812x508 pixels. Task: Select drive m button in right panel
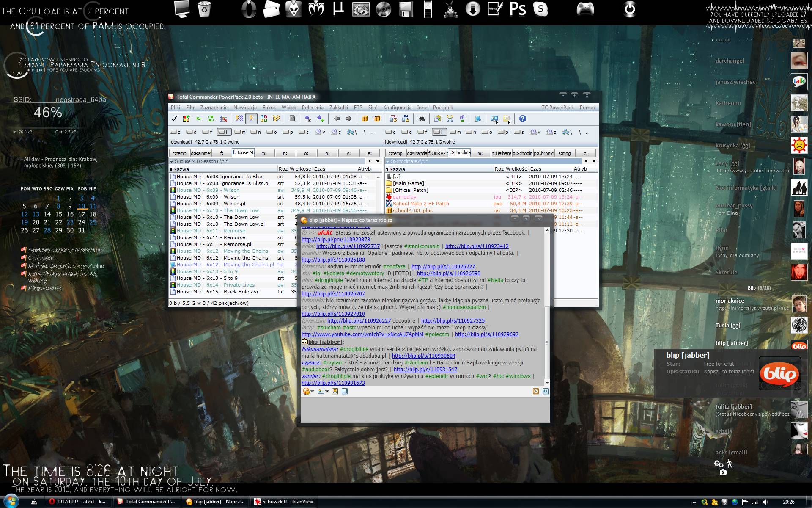[x=455, y=132]
